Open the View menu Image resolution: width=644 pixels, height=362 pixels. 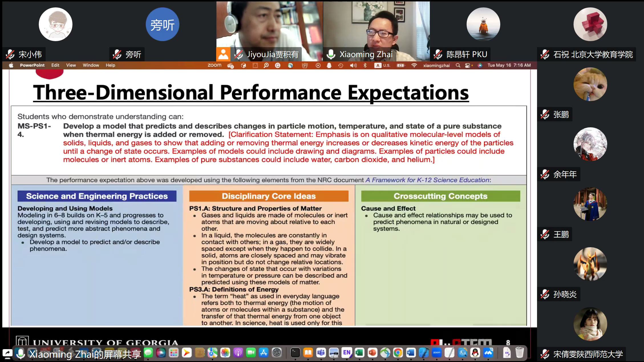click(71, 65)
